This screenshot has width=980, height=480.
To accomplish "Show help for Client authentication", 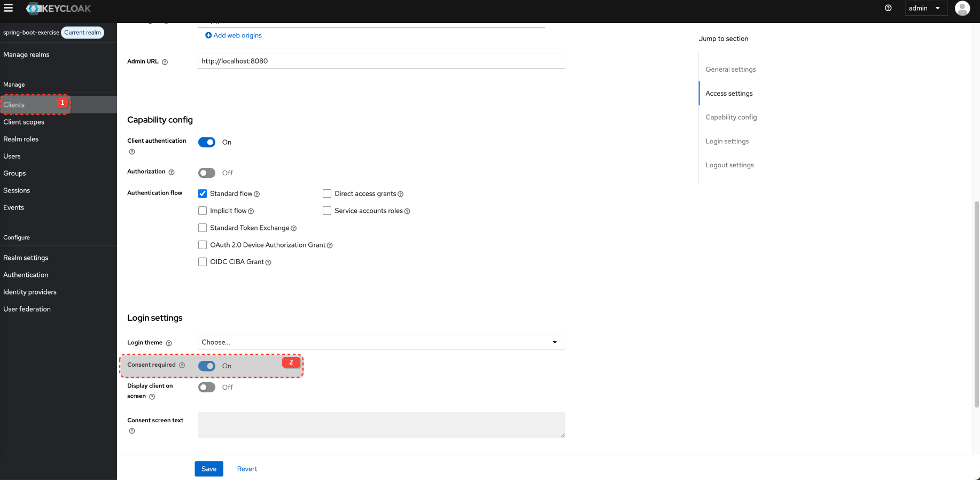I will coord(132,152).
